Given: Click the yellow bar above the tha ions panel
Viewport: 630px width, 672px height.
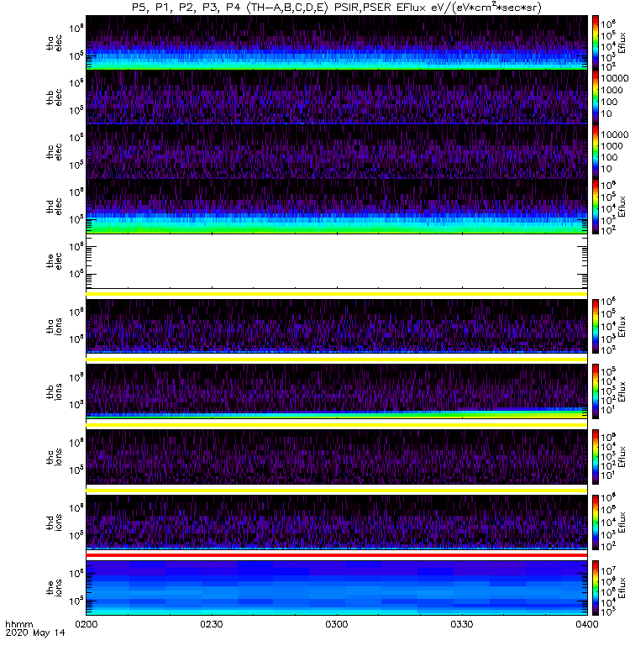Looking at the screenshot, I should (337, 294).
